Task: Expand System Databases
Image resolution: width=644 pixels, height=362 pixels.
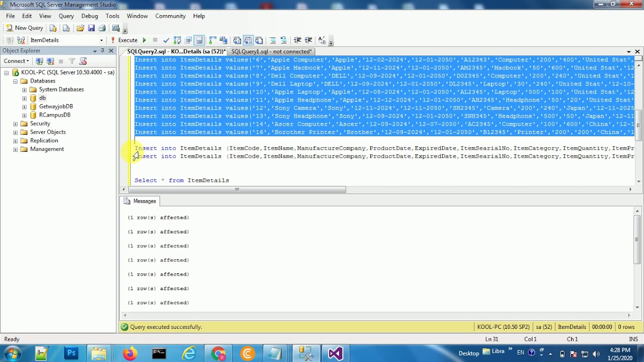Action: click(24, 89)
